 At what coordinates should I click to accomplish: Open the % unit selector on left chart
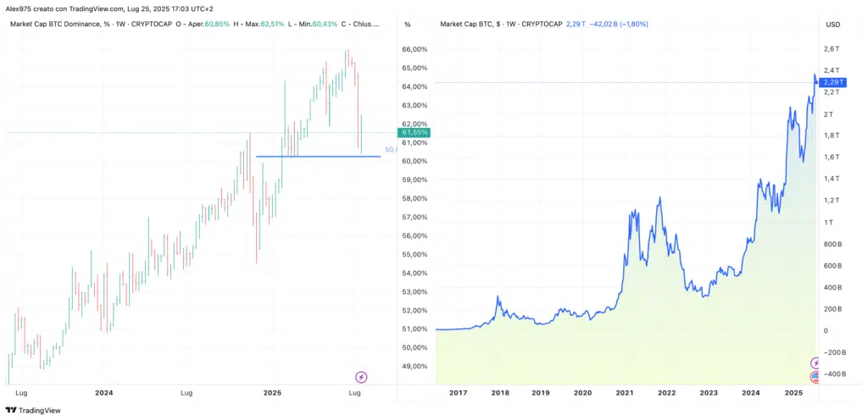point(407,25)
